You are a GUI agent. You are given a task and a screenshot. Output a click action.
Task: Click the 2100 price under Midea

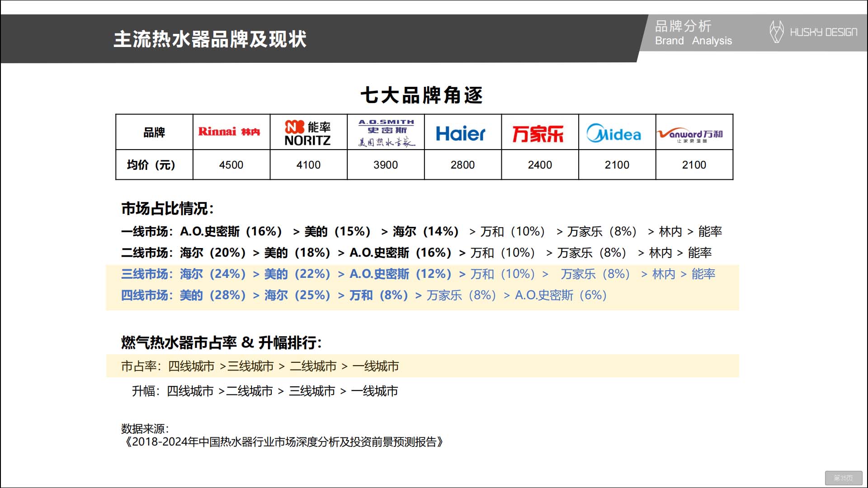(x=617, y=165)
